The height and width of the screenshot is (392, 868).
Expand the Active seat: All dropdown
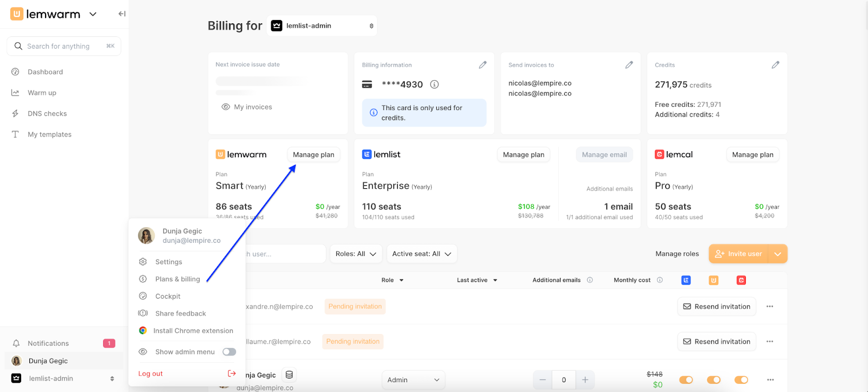click(421, 254)
